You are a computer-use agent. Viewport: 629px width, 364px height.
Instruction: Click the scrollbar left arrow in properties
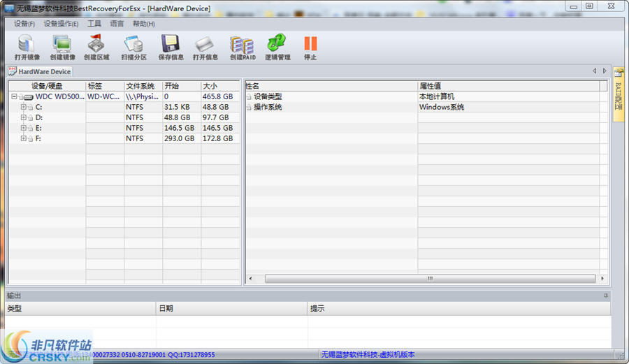pos(251,278)
